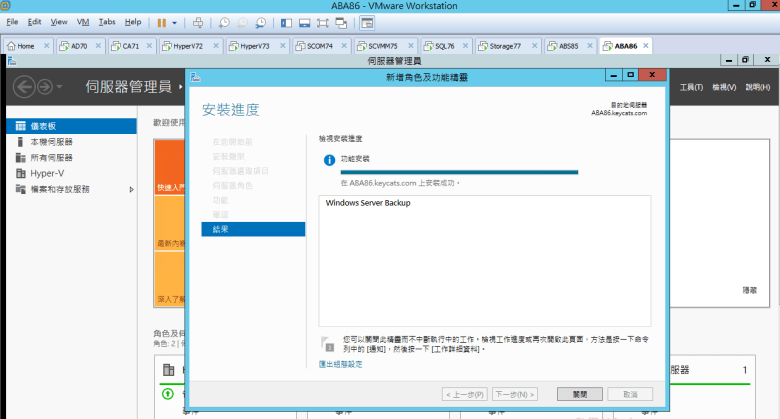The width and height of the screenshot is (780, 419).
Task: Expand 檔案和存放服務 sidebar arrow
Action: 132,189
